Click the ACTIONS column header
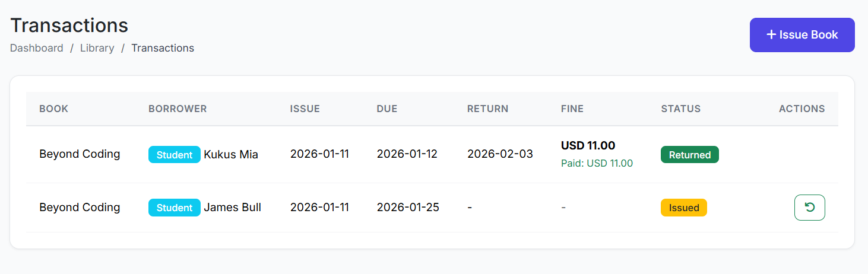This screenshot has width=868, height=274. click(802, 109)
